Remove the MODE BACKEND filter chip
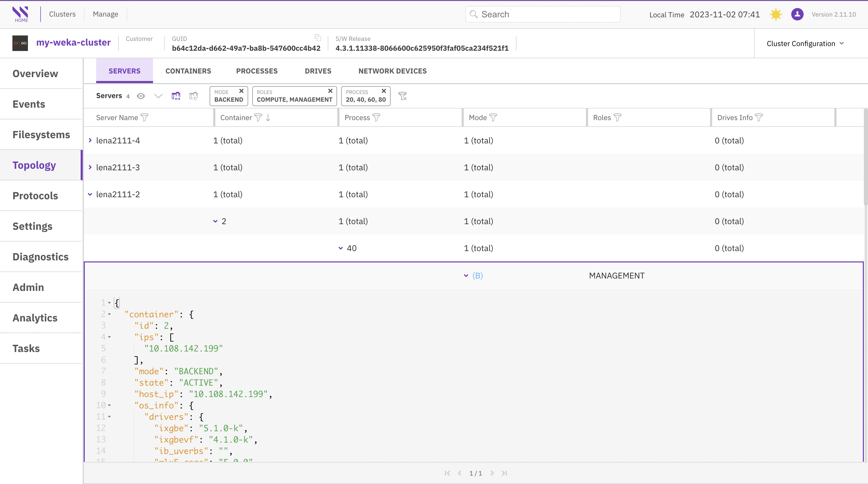 click(241, 91)
